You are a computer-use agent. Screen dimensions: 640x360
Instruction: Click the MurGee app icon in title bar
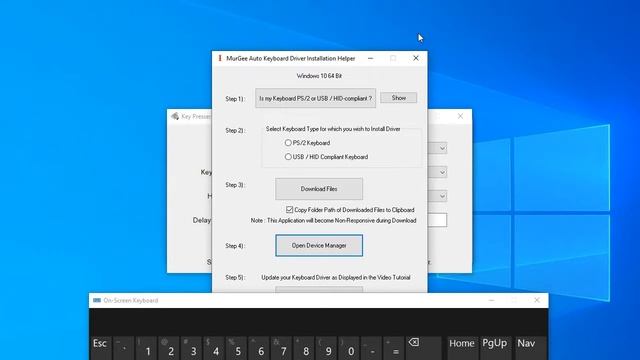tap(220, 58)
